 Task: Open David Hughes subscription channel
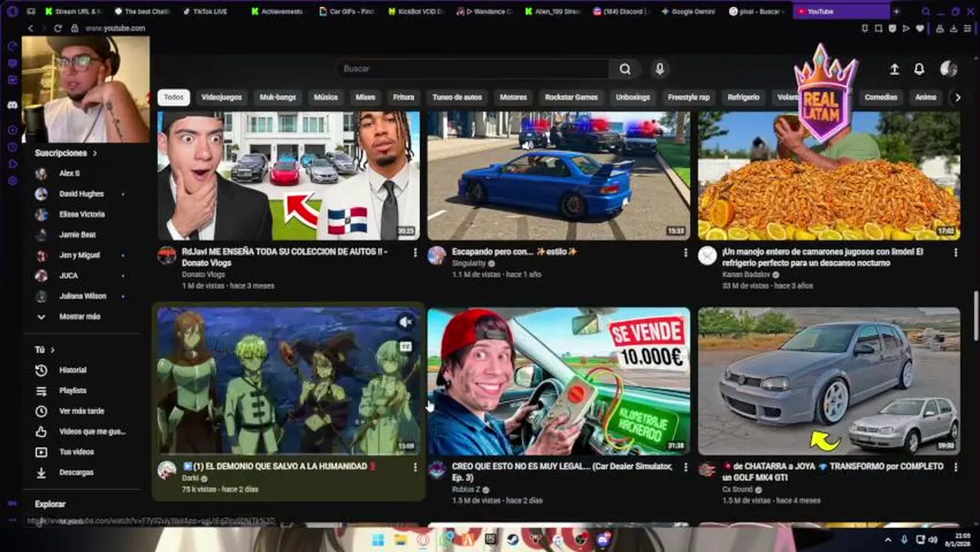tap(81, 194)
